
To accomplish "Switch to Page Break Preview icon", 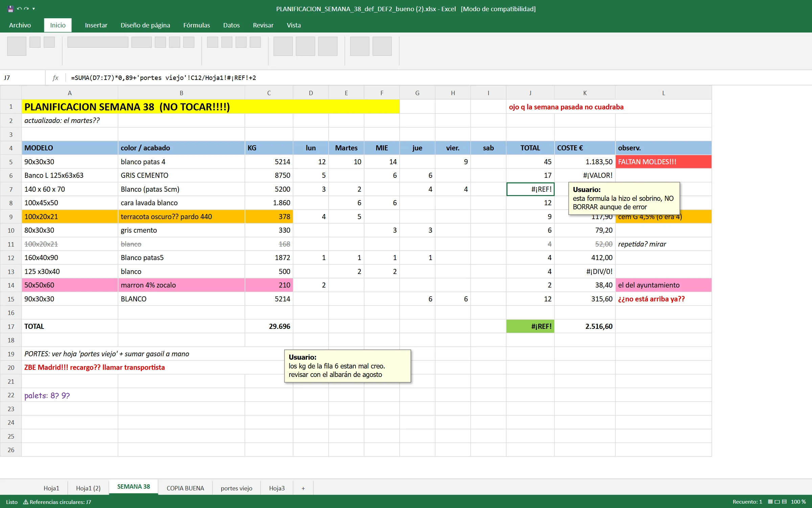I will pos(784,502).
